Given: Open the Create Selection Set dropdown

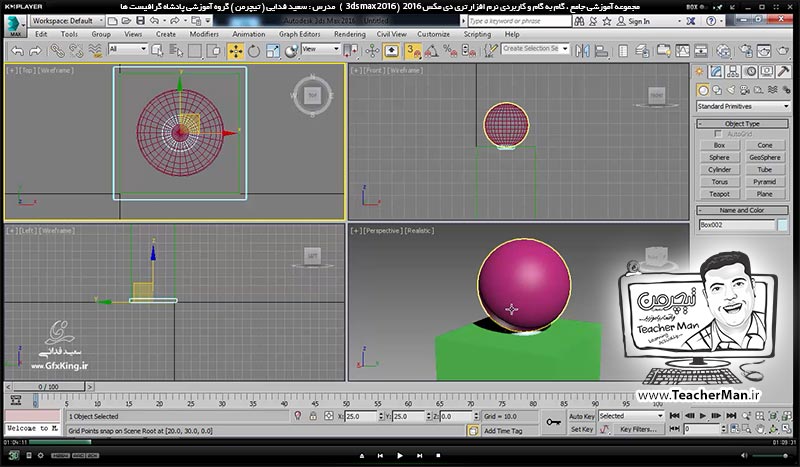Looking at the screenshot, I should pos(535,48).
